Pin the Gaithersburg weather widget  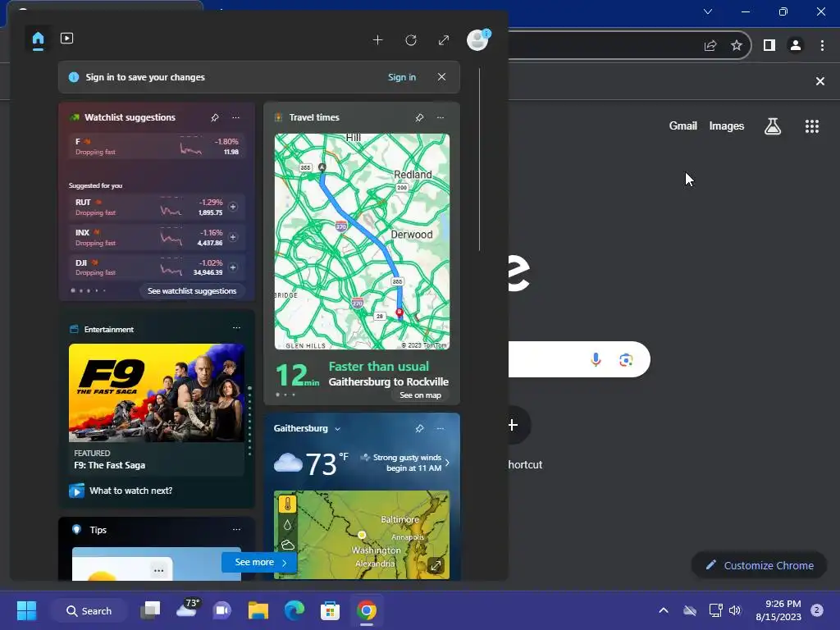(419, 428)
